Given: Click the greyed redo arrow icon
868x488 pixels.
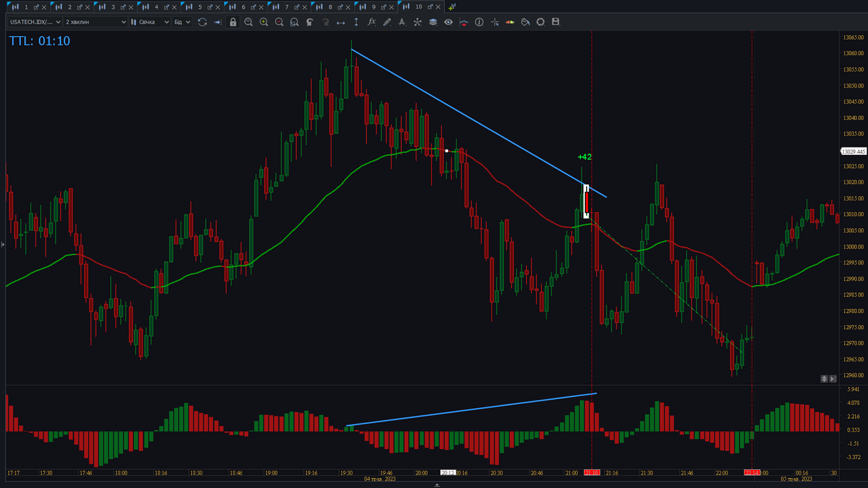Looking at the screenshot, I should [325, 22].
